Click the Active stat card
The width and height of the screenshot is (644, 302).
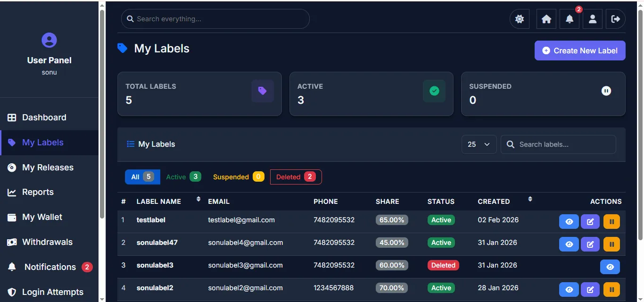tap(372, 94)
